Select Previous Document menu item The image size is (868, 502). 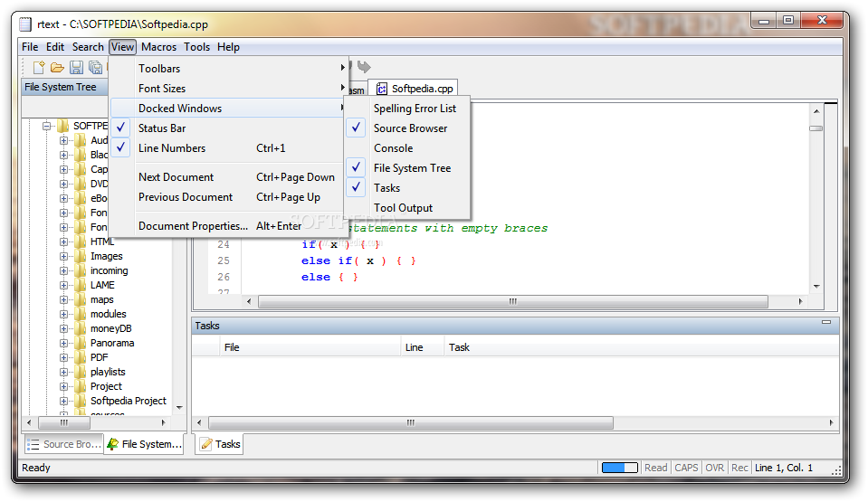[x=227, y=197]
